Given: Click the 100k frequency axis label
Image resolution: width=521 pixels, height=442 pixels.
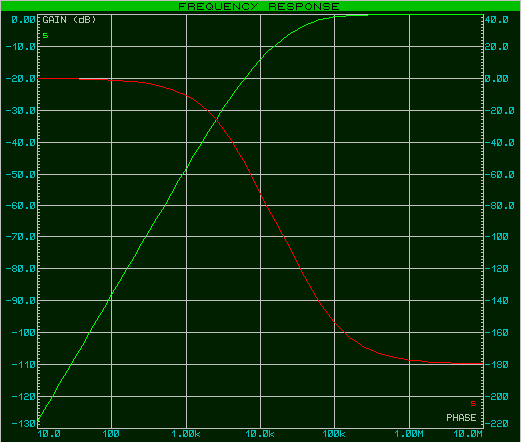Looking at the screenshot, I should [334, 434].
